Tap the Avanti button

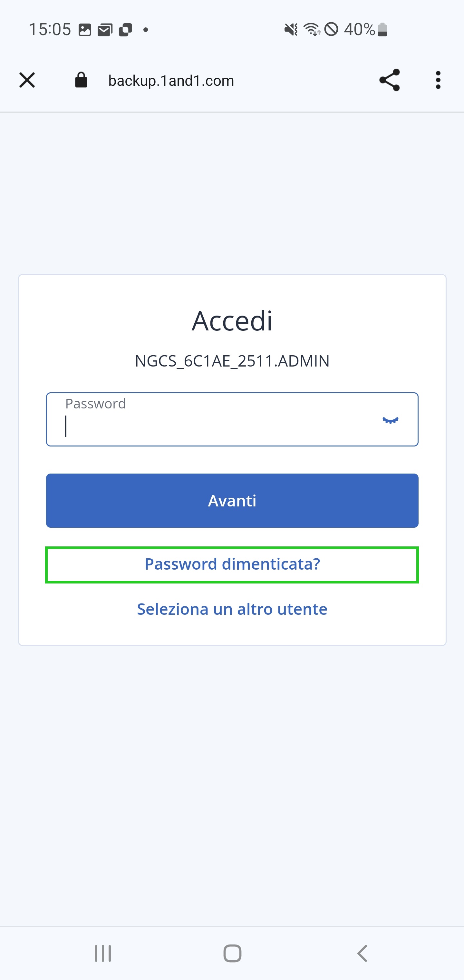[x=232, y=500]
